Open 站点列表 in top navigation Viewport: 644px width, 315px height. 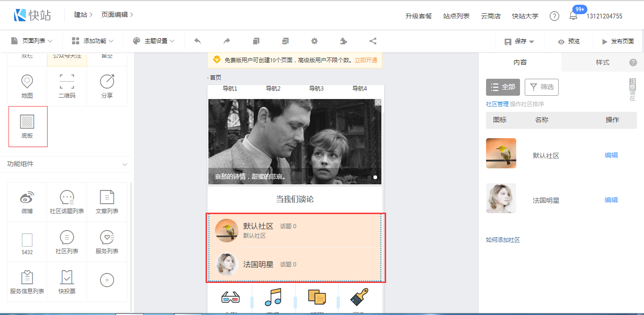coord(456,16)
